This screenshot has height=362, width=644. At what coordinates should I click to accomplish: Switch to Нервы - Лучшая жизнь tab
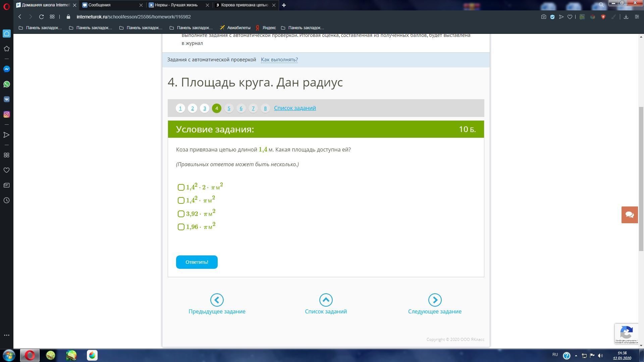tap(176, 5)
